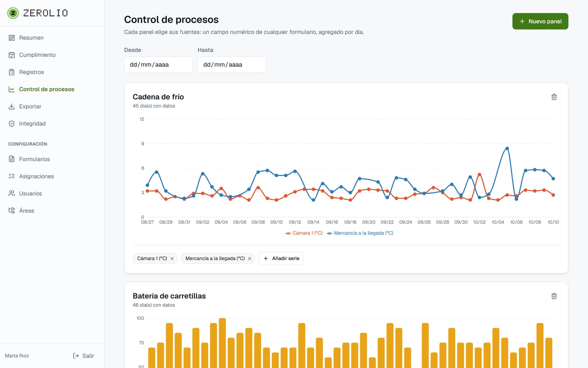The image size is (588, 368).
Task: Toggle Mercancía a la llegada legend entry
Action: [360, 233]
